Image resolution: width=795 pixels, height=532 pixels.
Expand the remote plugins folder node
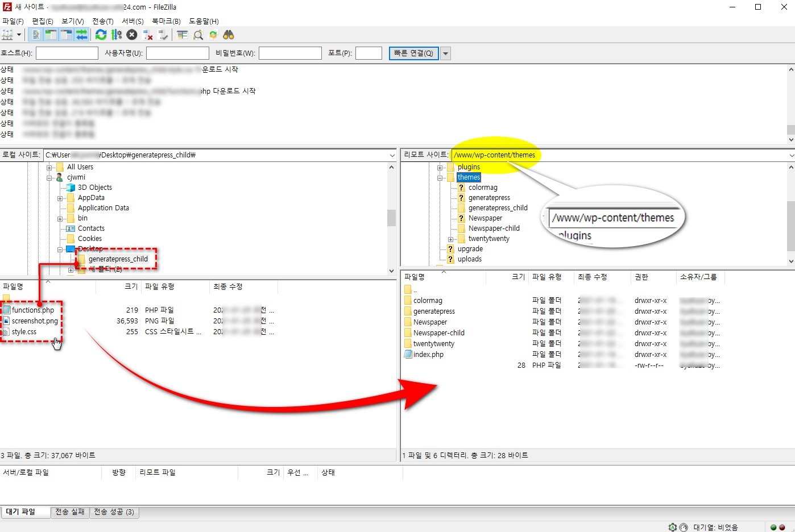coord(440,167)
